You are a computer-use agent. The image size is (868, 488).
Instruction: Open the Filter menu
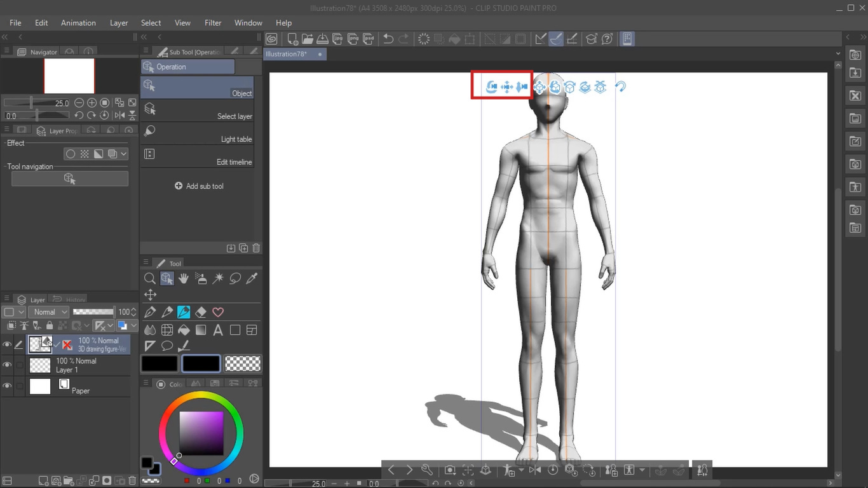click(212, 23)
